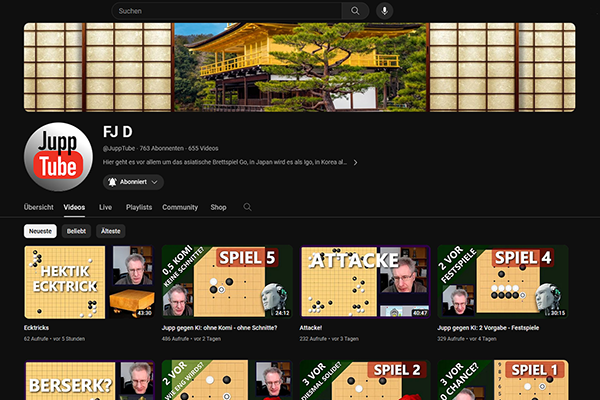Filter videos by Älteste

[x=111, y=231]
